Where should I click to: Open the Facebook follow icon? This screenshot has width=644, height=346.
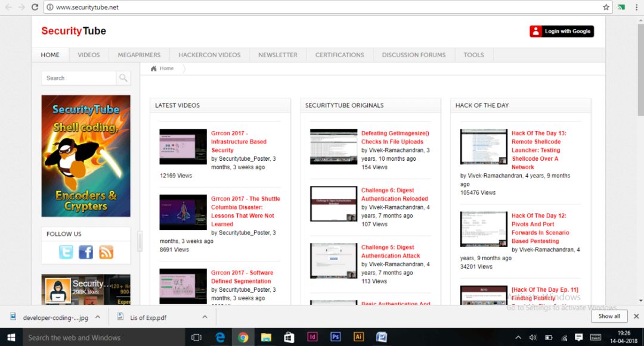(86, 253)
